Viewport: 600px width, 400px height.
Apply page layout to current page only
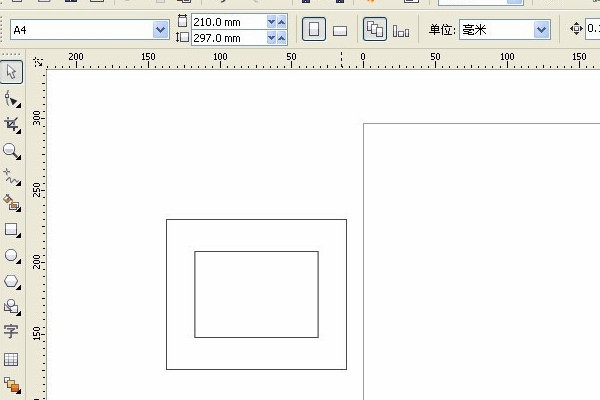point(401,31)
